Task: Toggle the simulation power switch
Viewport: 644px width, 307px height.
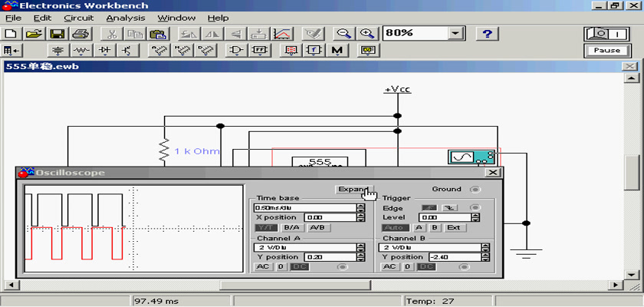Action: tap(606, 34)
